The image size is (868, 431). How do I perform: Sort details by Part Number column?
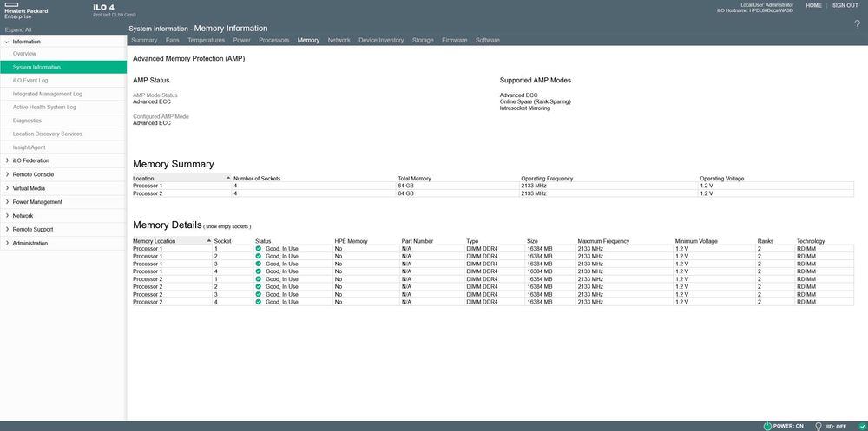418,241
